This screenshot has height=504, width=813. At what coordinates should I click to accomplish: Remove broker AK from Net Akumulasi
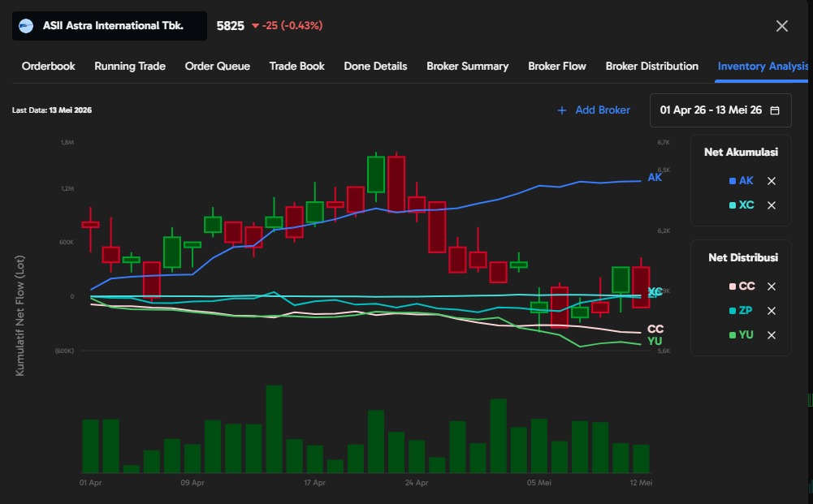pos(772,181)
